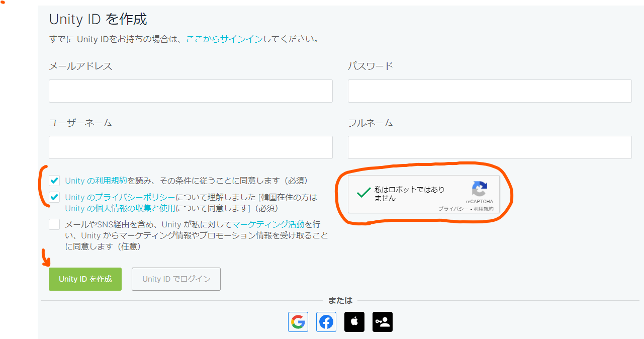The image size is (644, 339).
Task: Open the ここからサインイン link
Action: coord(224,39)
